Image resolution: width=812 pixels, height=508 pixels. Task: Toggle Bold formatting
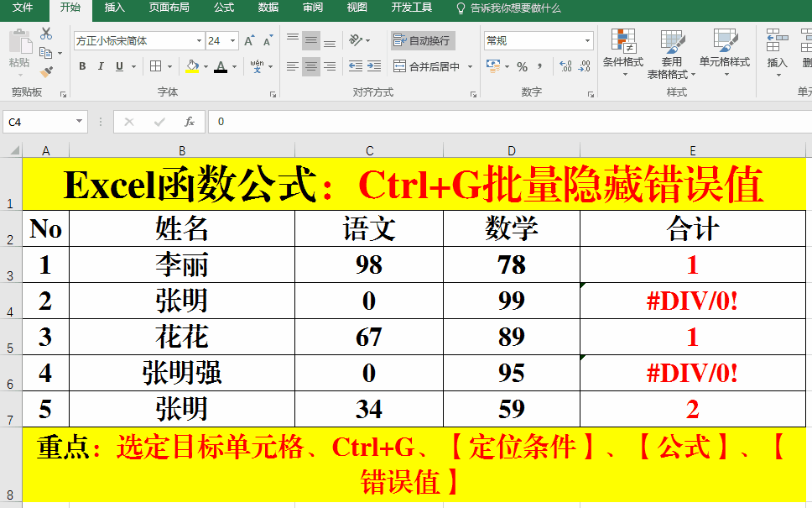[82, 66]
